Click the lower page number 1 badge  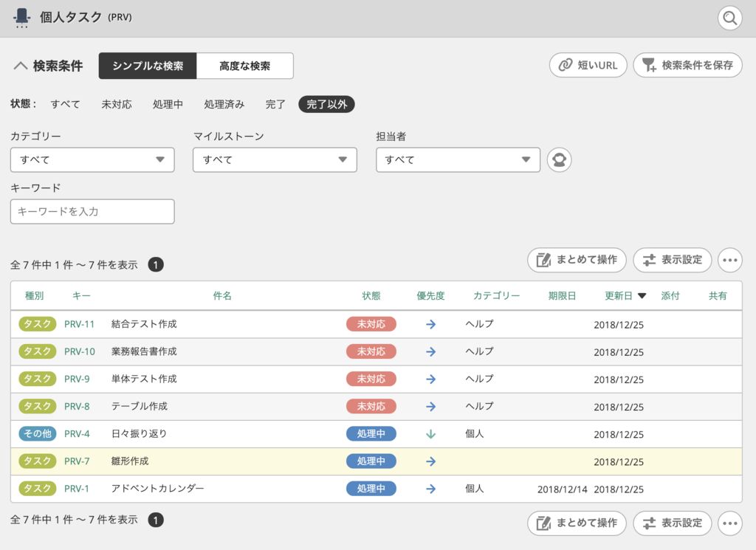(x=156, y=520)
